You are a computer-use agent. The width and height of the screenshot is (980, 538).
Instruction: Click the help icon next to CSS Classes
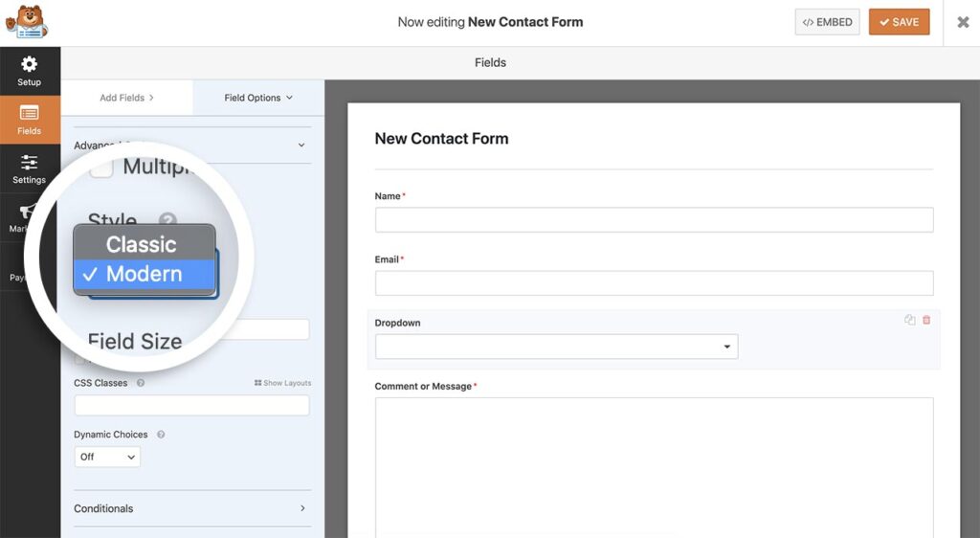click(x=141, y=383)
